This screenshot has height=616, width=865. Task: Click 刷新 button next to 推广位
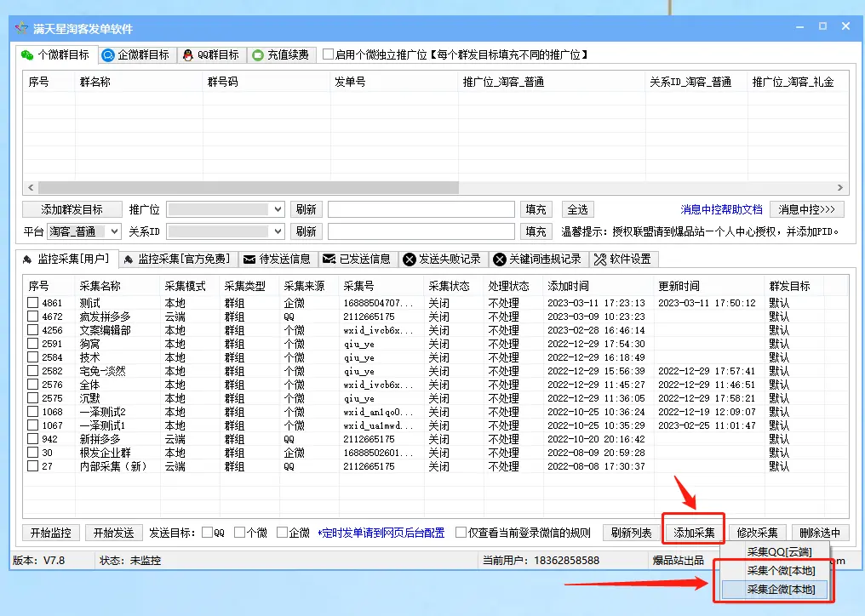306,209
